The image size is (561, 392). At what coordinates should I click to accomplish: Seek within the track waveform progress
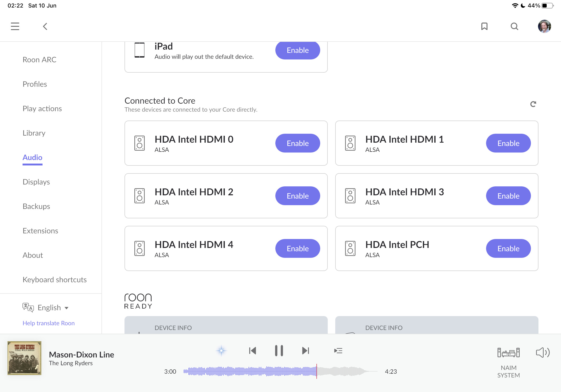coord(280,372)
